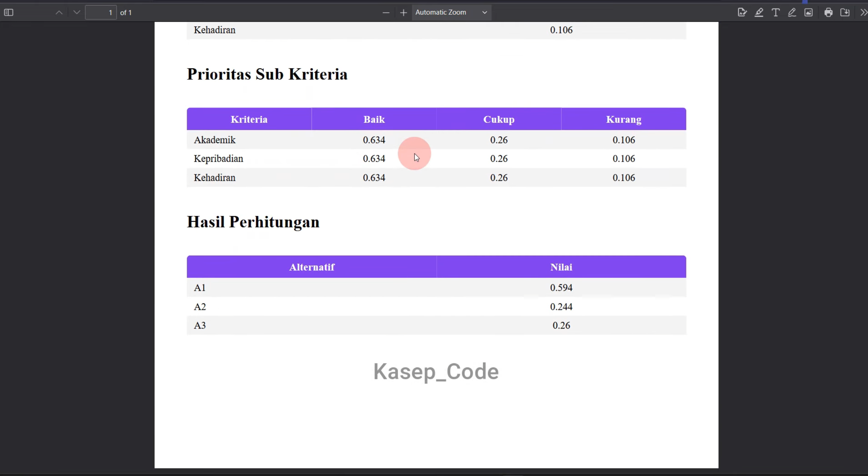Screen dimensions: 868x476
Task: Select the add signature tool
Action: click(742, 13)
